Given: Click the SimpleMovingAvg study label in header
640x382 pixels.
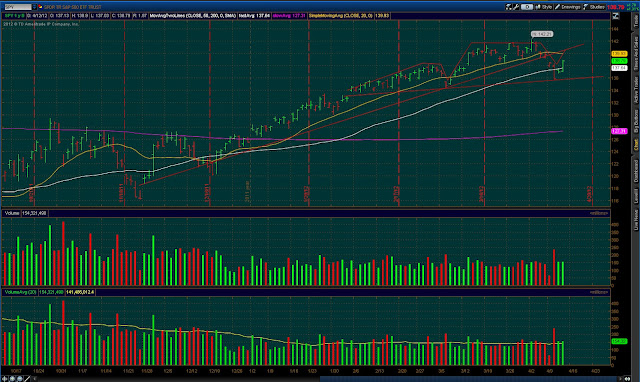Looking at the screenshot, I should pyautogui.click(x=340, y=16).
